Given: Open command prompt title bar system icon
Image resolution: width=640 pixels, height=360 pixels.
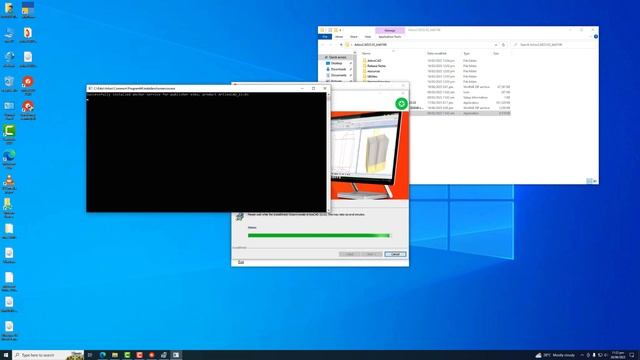Looking at the screenshot, I should [90, 88].
